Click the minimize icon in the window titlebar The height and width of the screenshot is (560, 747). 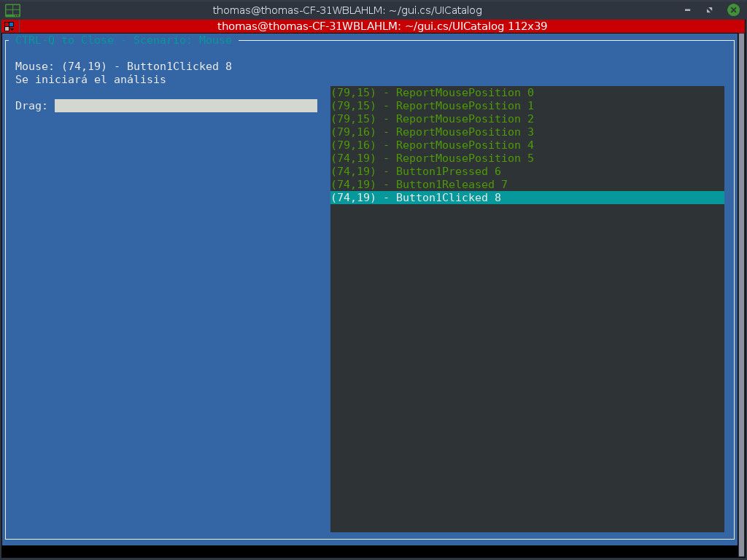point(686,10)
